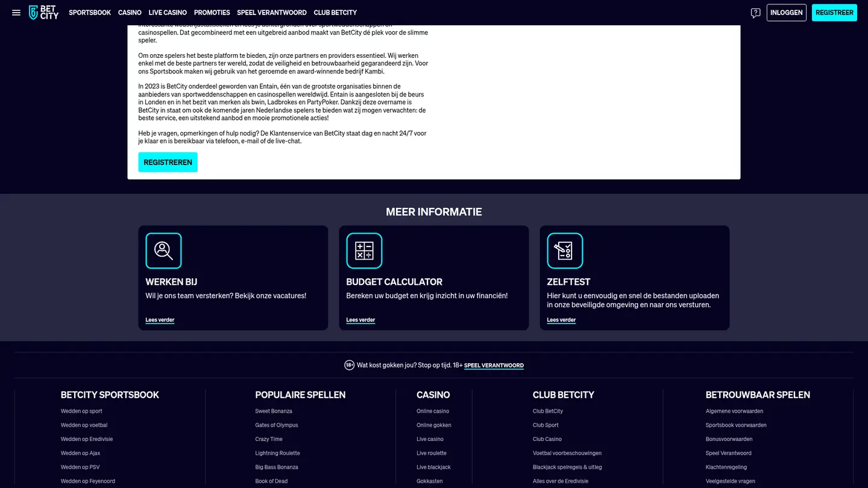
Task: Open the Wedden op Eredivisie link
Action: (87, 439)
